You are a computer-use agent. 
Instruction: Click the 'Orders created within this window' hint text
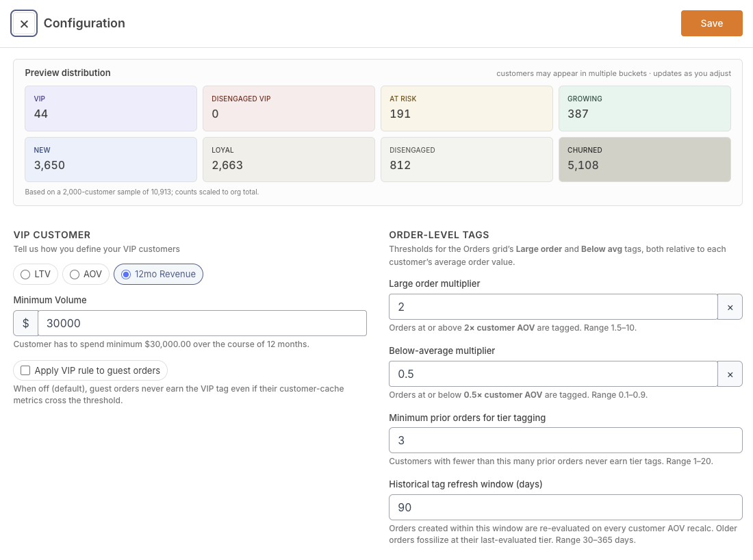(563, 534)
